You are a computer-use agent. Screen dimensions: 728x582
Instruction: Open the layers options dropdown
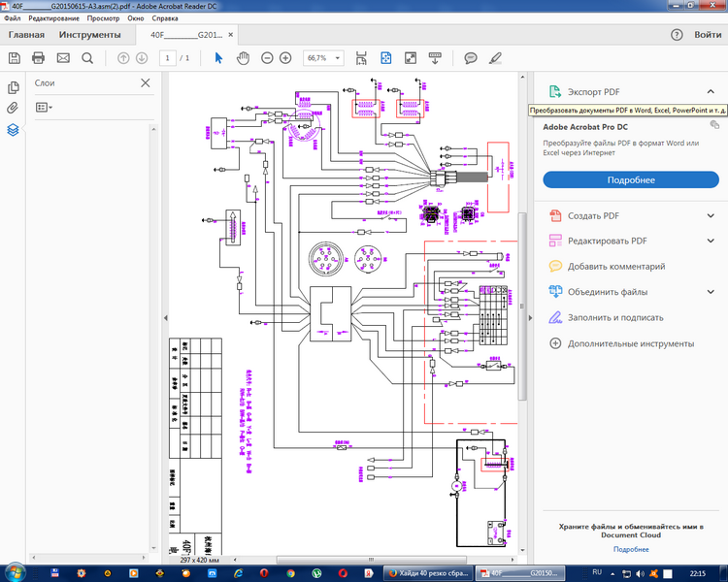coord(44,108)
